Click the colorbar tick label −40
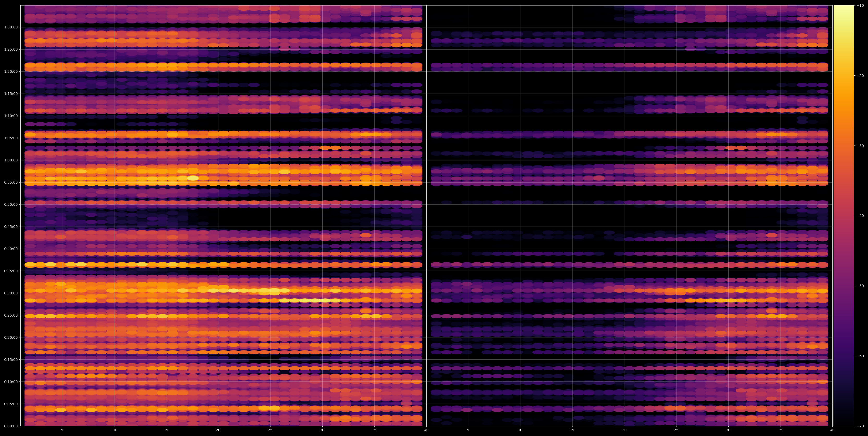The image size is (868, 436). (860, 216)
